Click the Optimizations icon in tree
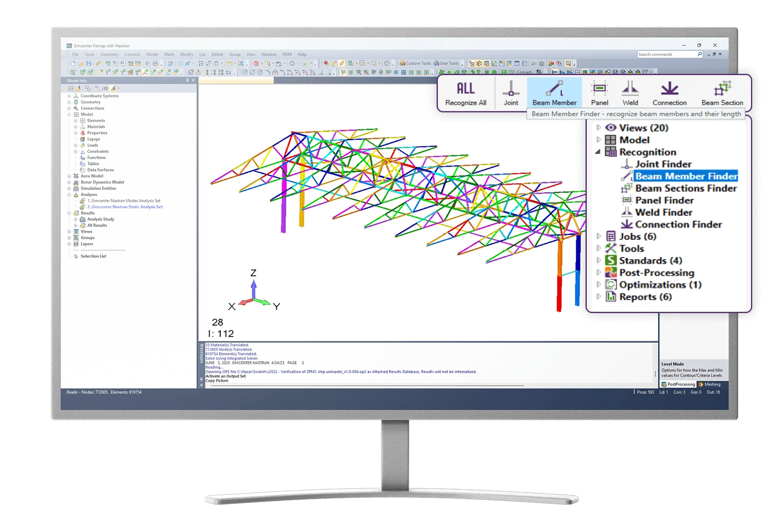The height and width of the screenshot is (532, 779). pos(611,285)
